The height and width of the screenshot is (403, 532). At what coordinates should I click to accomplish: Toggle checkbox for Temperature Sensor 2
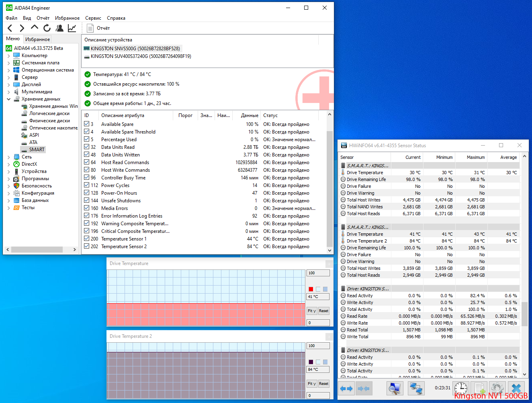[87, 246]
